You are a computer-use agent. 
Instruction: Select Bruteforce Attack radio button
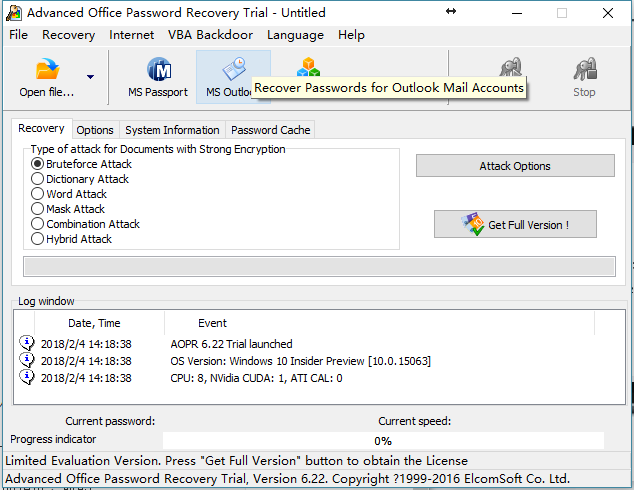pyautogui.click(x=37, y=164)
